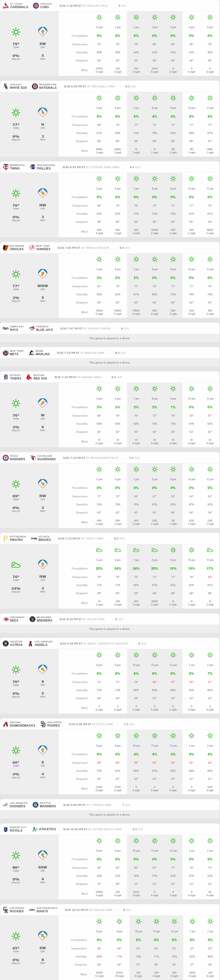The image size is (220, 980).
Task: Click the Boston Red Sox logo
Action: 29,377
